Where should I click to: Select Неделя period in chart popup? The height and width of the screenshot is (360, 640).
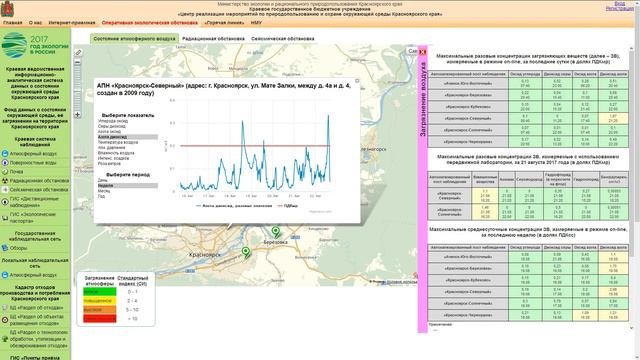pyautogui.click(x=127, y=185)
